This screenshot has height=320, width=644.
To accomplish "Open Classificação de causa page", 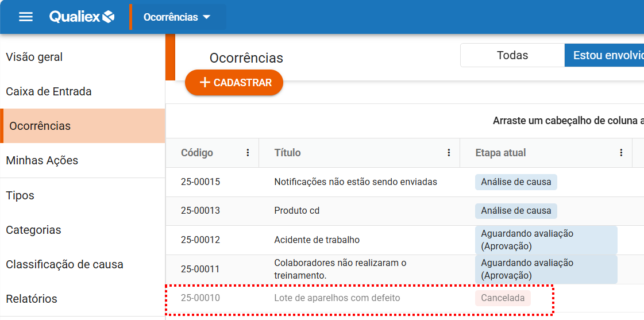I will click(64, 264).
